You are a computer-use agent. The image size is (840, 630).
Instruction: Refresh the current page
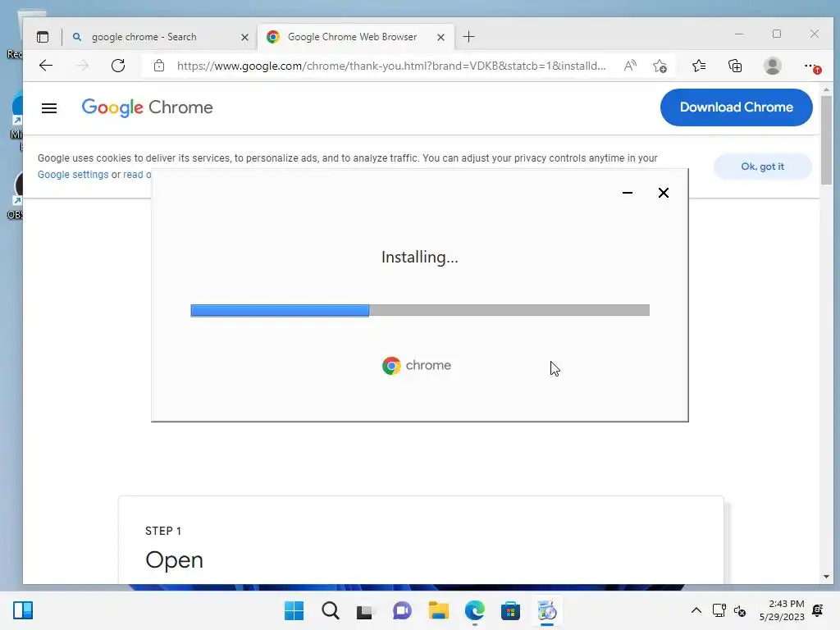pos(118,66)
